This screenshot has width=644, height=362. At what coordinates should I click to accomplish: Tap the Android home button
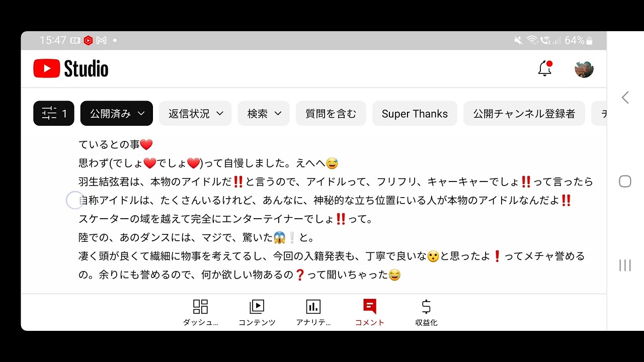pos(625,182)
